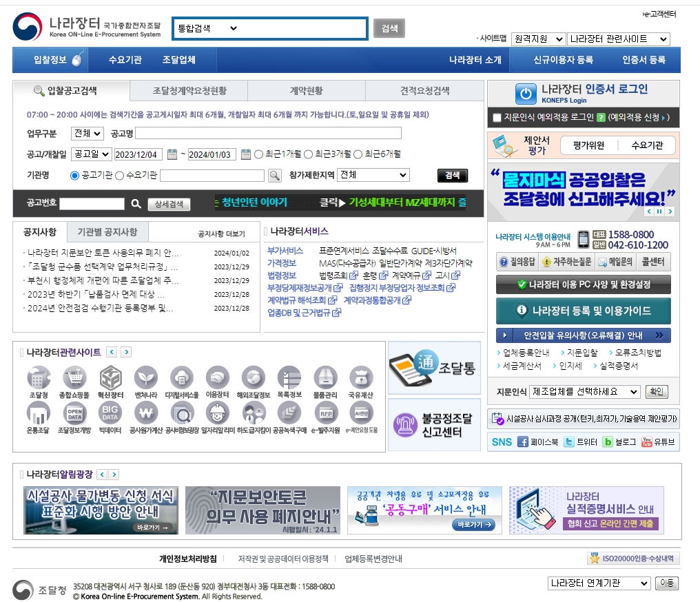
Task: Open the YouTube 유튜브 icon link
Action: (x=646, y=442)
